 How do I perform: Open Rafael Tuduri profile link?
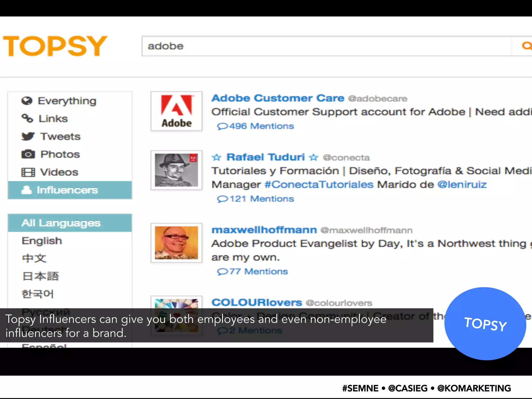pyautogui.click(x=265, y=157)
